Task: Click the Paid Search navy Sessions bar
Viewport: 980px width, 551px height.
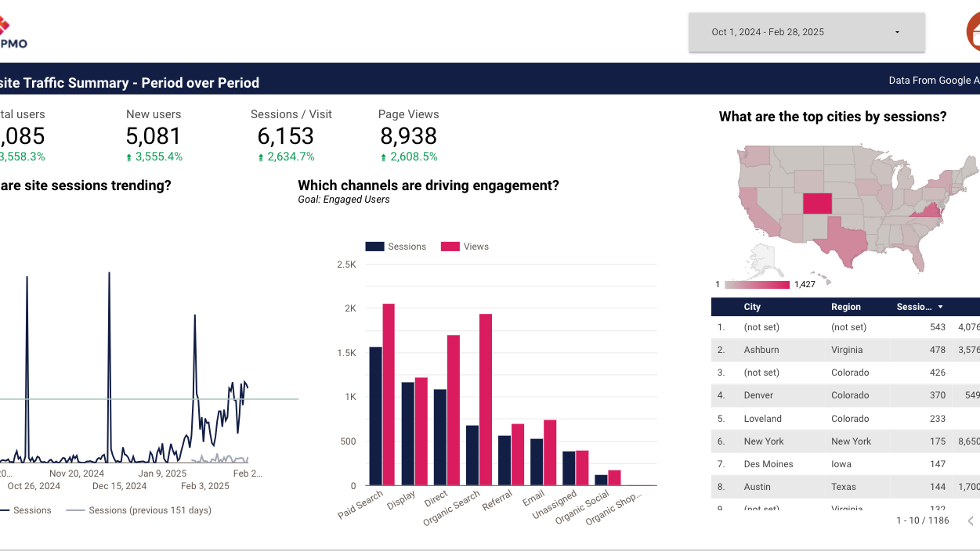Action: click(375, 416)
